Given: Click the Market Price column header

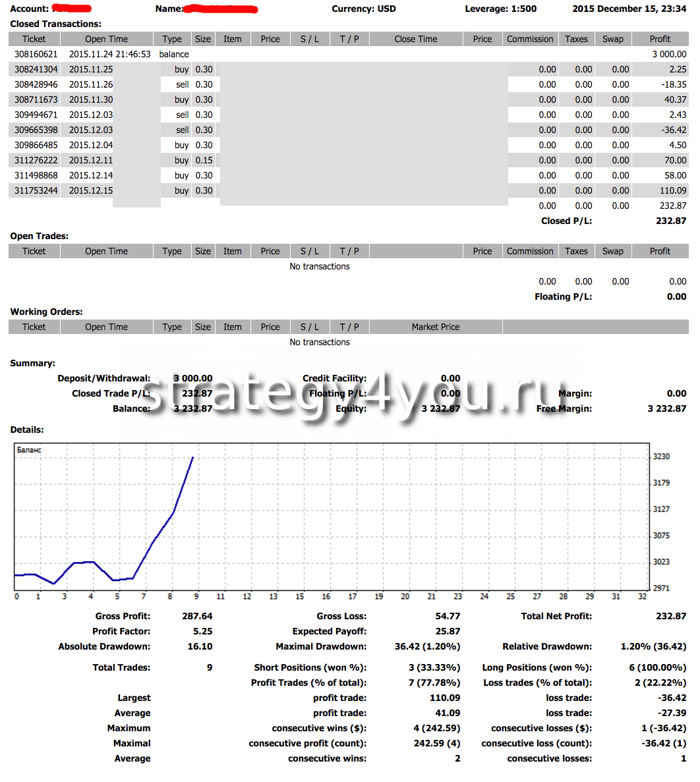Looking at the screenshot, I should (x=435, y=327).
